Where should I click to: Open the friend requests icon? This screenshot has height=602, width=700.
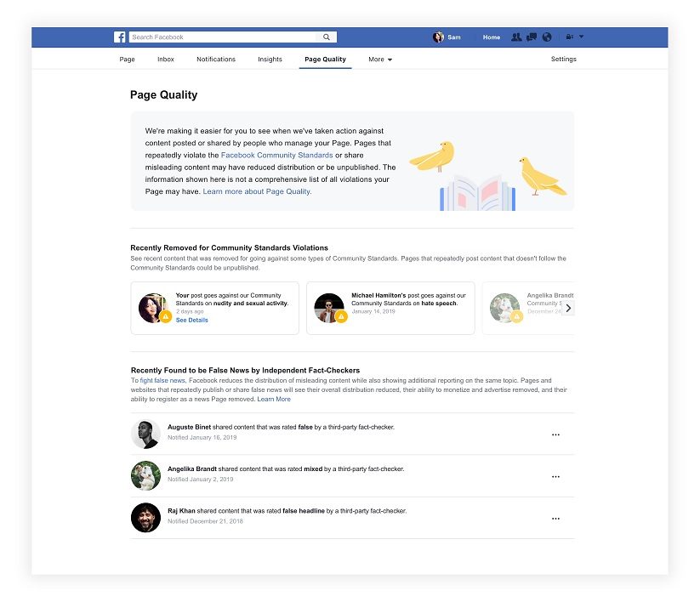[x=516, y=37]
